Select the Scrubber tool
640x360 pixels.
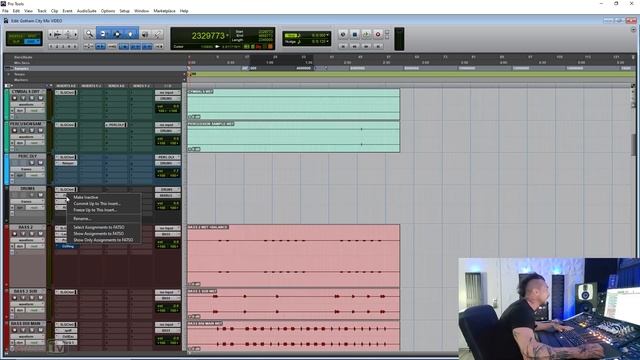[x=145, y=35]
